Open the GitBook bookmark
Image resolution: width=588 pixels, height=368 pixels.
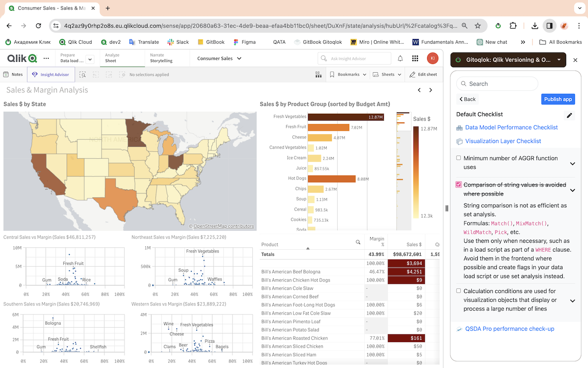[211, 42]
